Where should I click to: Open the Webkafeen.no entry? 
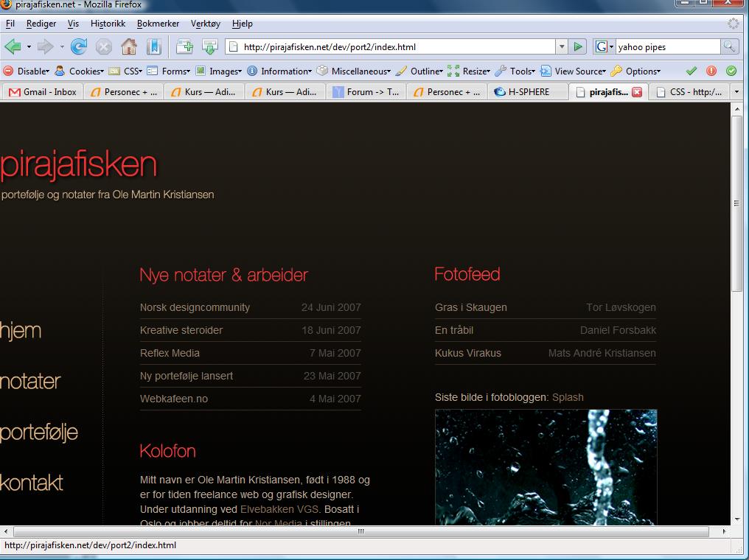pos(174,399)
